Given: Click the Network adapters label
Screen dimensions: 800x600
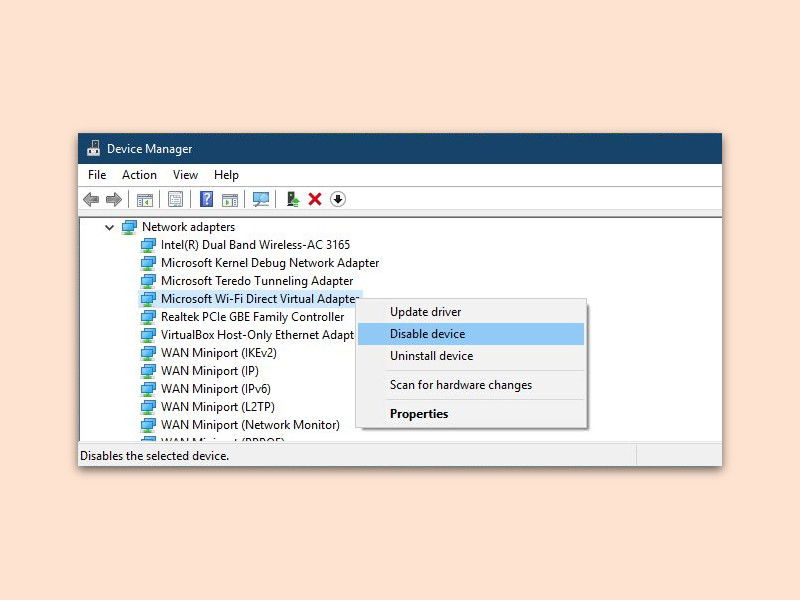Looking at the screenshot, I should pos(188,227).
